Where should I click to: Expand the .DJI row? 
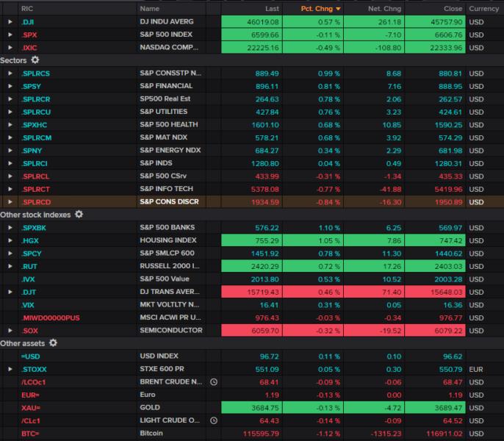click(x=10, y=22)
